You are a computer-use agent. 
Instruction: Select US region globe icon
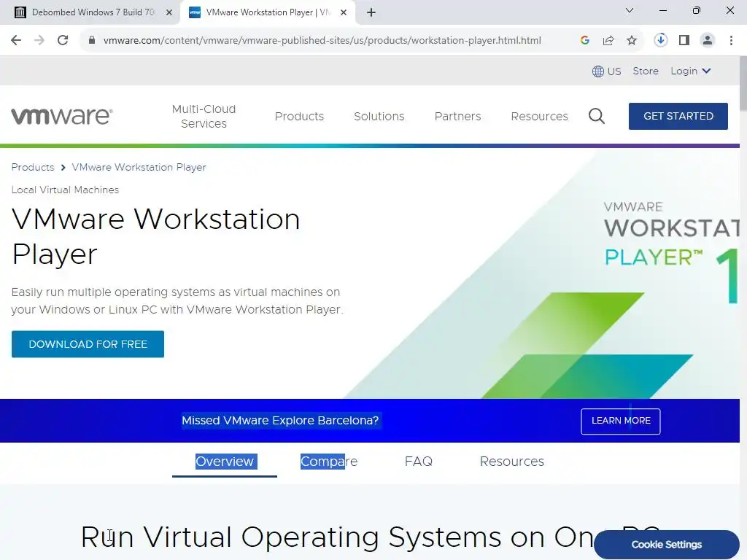(x=598, y=71)
